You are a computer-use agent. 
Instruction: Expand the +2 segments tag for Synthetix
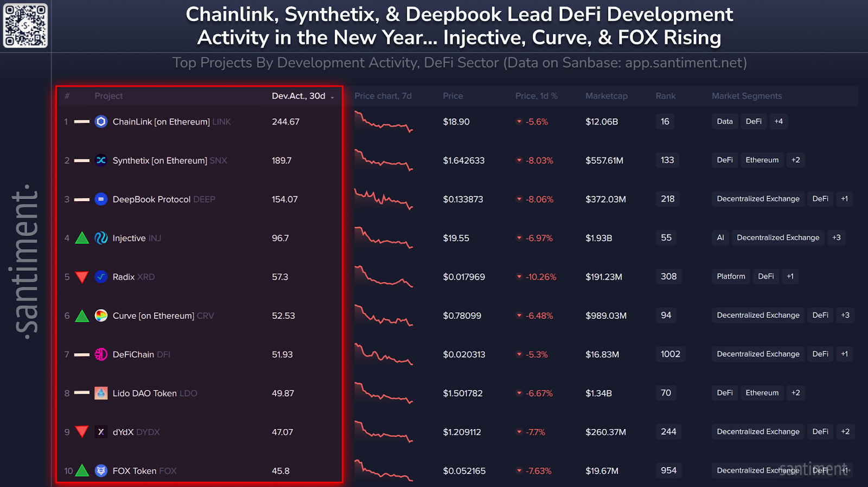[795, 160]
